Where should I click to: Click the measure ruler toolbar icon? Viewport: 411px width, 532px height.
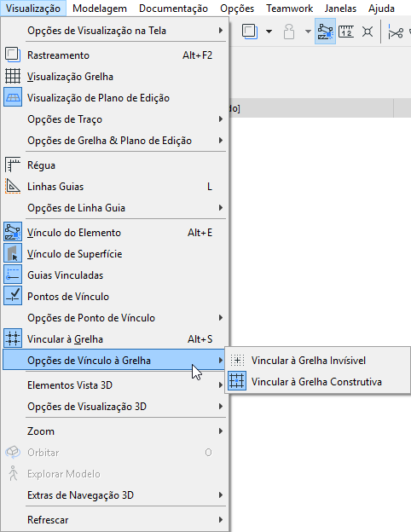(346, 32)
